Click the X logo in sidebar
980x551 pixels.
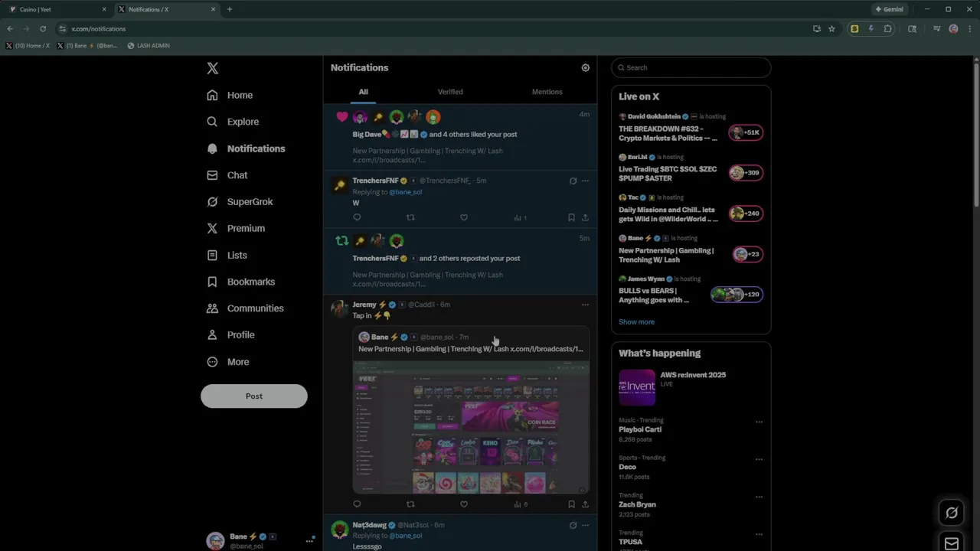click(x=213, y=68)
